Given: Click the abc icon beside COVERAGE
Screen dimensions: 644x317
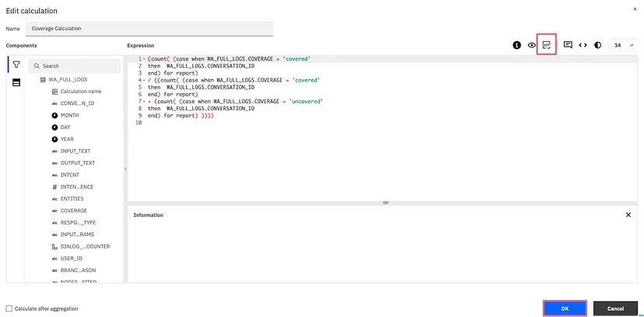Looking at the screenshot, I should (x=54, y=211).
